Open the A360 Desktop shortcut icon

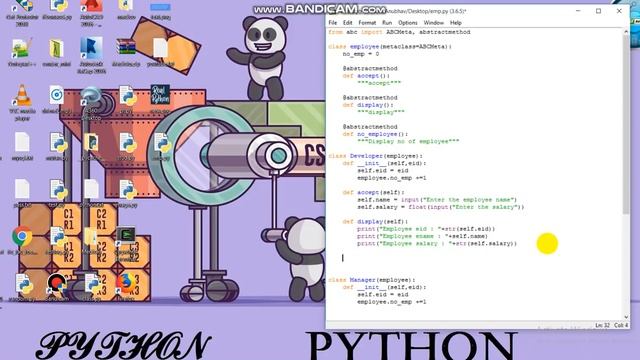coord(91,97)
